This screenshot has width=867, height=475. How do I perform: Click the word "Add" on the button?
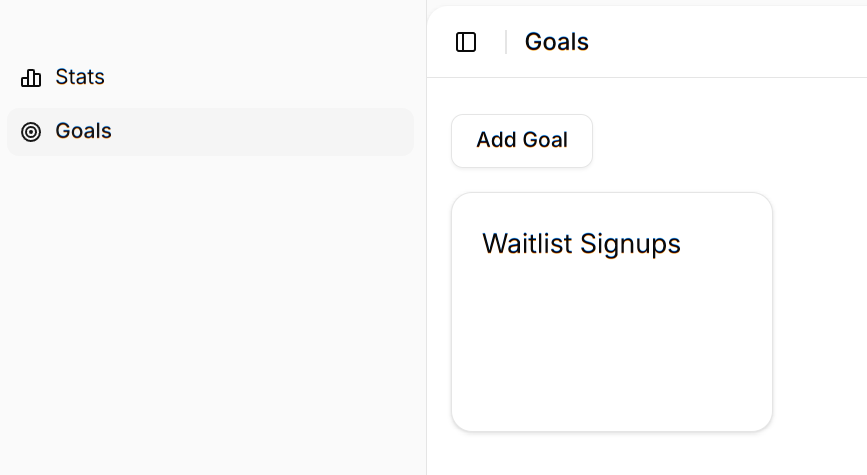pos(496,141)
